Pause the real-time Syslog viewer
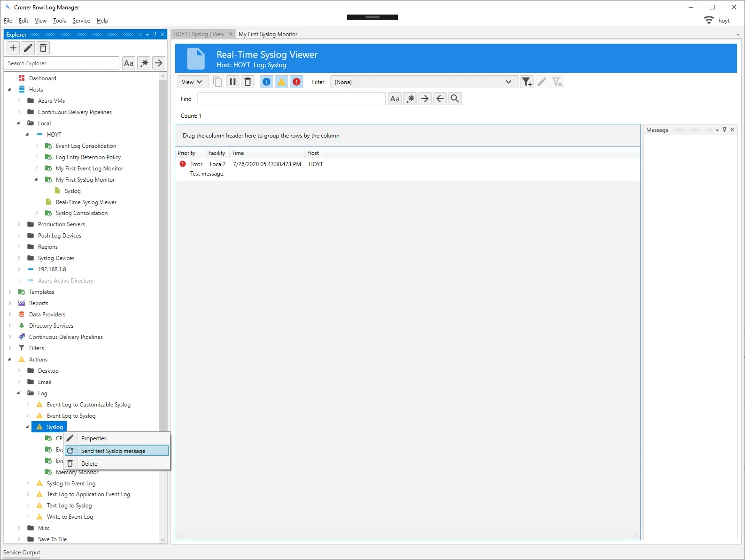 pyautogui.click(x=233, y=82)
